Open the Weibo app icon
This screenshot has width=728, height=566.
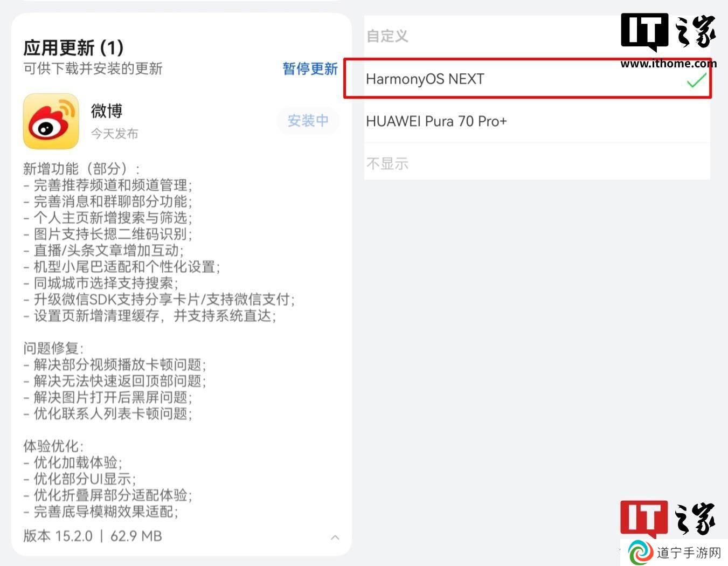tap(51, 121)
